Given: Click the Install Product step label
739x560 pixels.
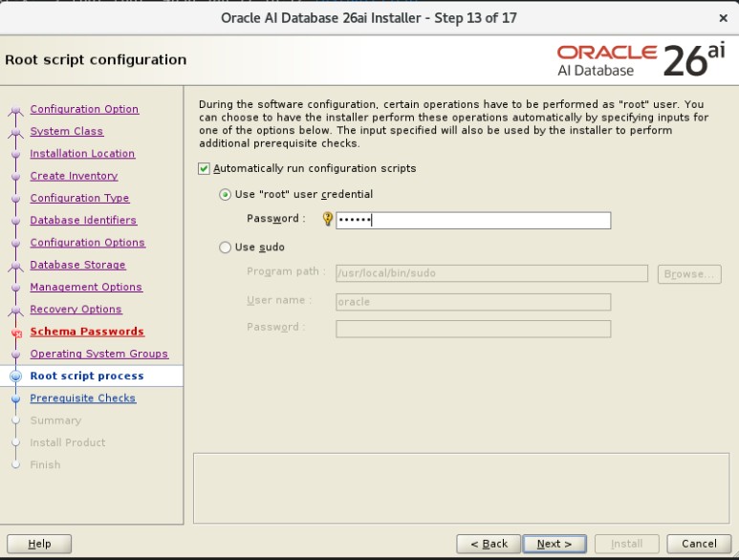Looking at the screenshot, I should [68, 442].
